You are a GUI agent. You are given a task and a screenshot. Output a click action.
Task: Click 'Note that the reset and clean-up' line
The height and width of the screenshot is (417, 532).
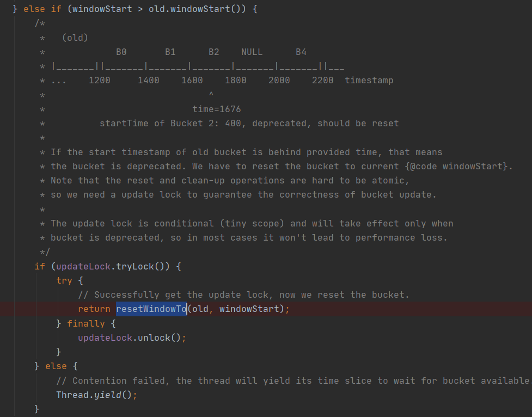point(230,180)
